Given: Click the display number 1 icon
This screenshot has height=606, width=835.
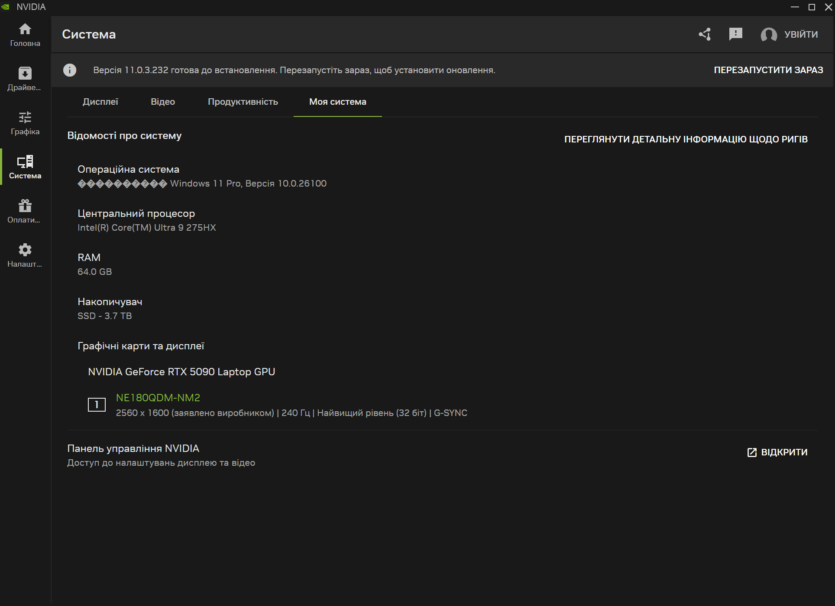Looking at the screenshot, I should (x=96, y=405).
